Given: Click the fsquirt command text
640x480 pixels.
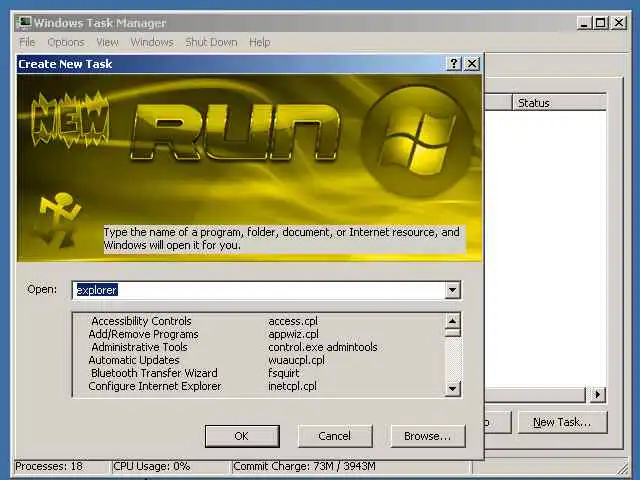Looking at the screenshot, I should 284,373.
